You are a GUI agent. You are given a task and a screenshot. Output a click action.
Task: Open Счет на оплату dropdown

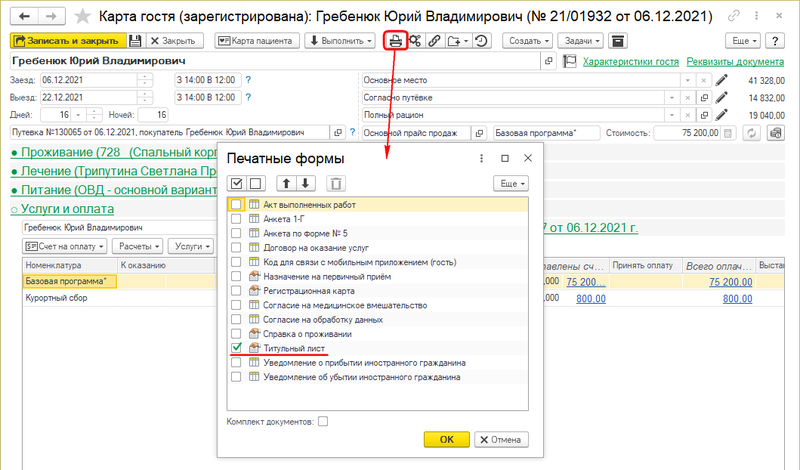tap(65, 246)
